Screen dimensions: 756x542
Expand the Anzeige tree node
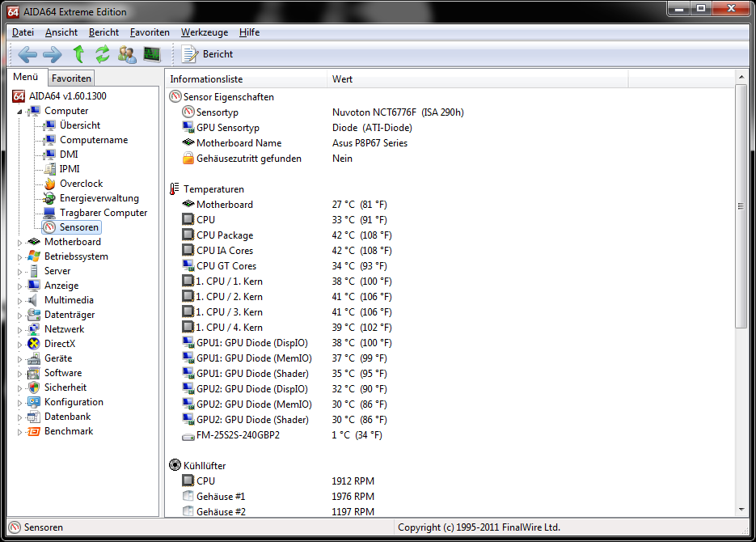(x=19, y=286)
